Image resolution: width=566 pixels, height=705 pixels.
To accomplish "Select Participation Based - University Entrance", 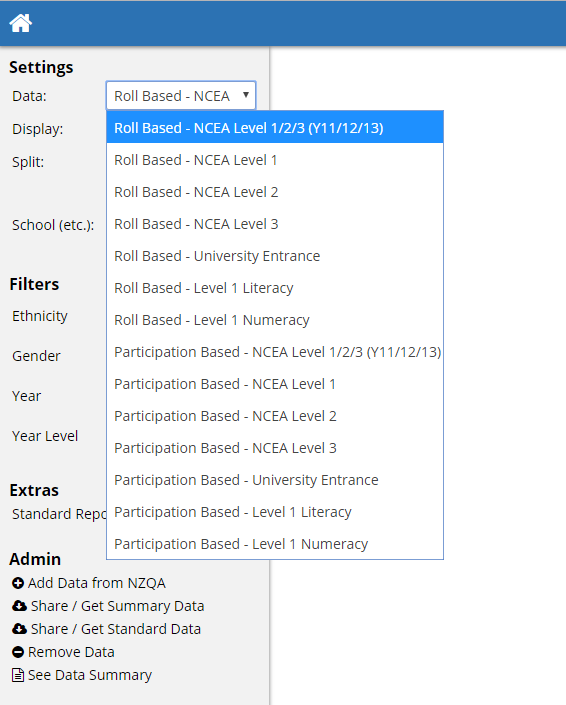I will pyautogui.click(x=275, y=480).
